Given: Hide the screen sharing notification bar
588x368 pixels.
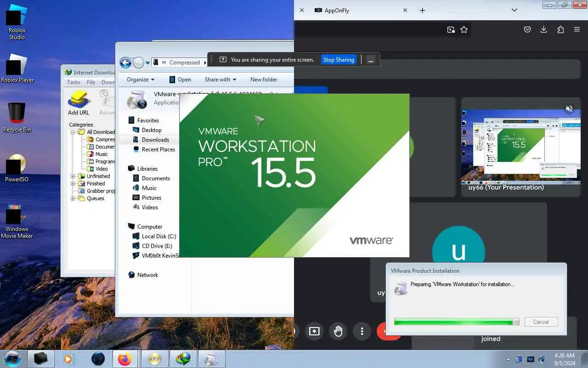Looking at the screenshot, I should pyautogui.click(x=371, y=60).
